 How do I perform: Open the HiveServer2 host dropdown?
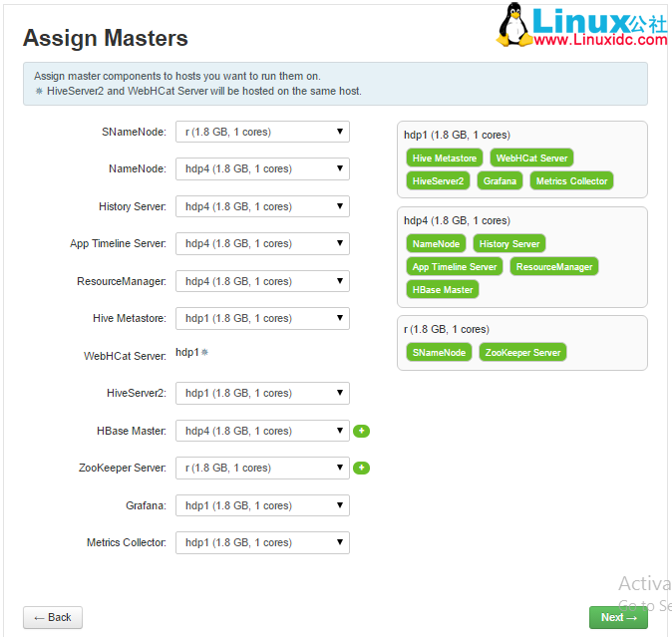point(262,393)
